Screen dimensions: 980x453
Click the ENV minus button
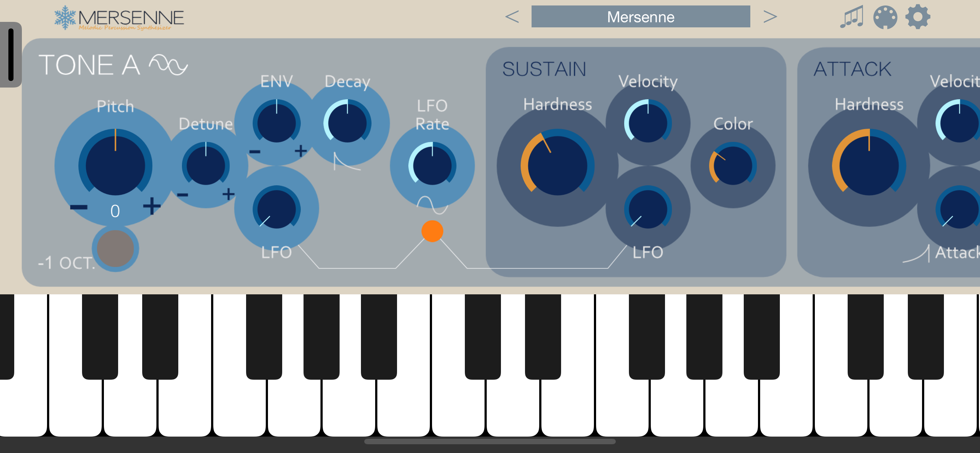click(x=254, y=151)
